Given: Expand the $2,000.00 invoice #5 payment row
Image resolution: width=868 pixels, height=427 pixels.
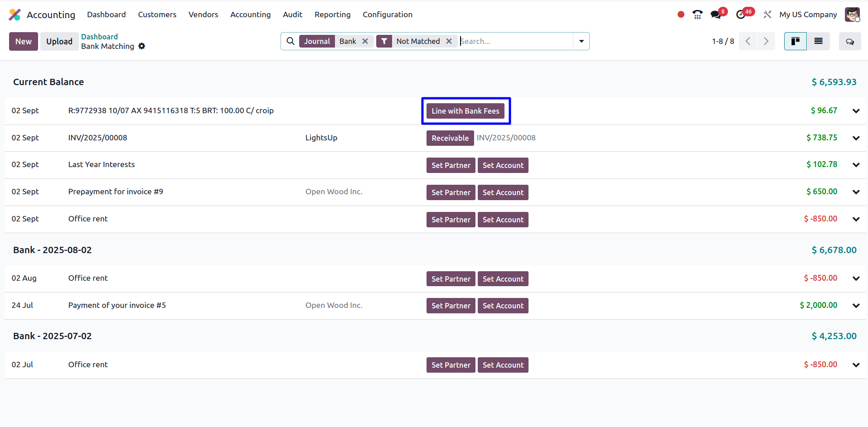Looking at the screenshot, I should pyautogui.click(x=856, y=306).
